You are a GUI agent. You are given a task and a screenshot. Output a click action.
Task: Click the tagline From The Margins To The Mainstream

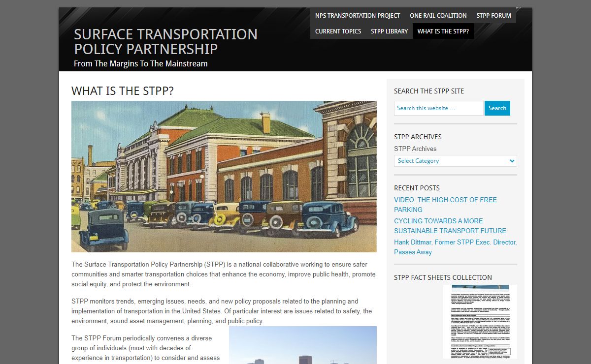point(141,63)
